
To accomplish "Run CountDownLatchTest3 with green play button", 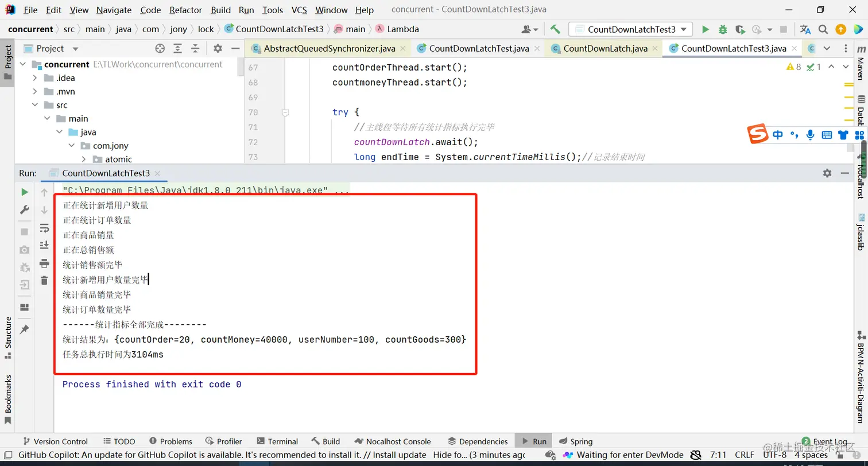I will (x=706, y=29).
